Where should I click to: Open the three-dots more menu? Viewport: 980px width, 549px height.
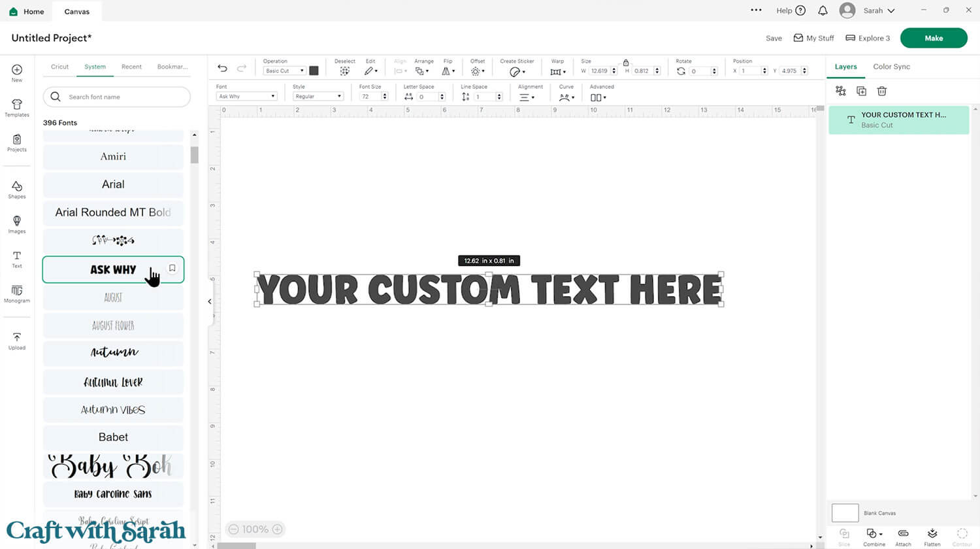[x=756, y=10]
